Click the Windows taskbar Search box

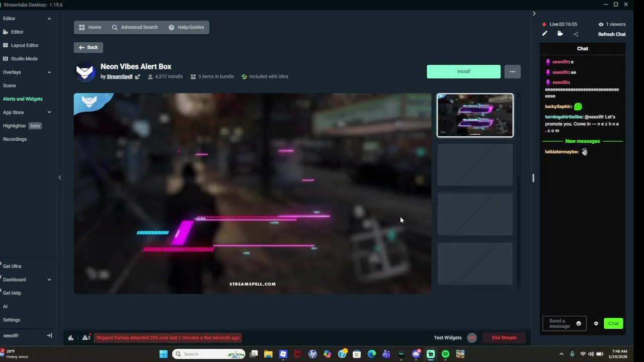(209, 354)
